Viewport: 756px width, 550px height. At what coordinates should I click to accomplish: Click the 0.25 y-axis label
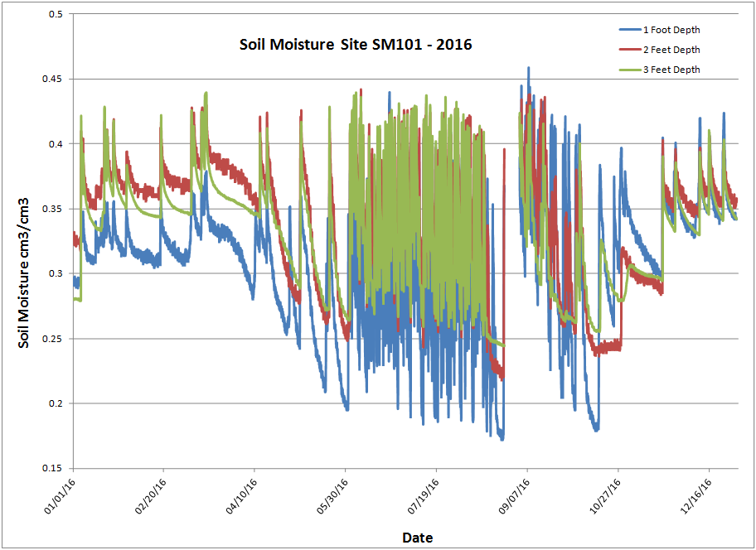click(54, 339)
